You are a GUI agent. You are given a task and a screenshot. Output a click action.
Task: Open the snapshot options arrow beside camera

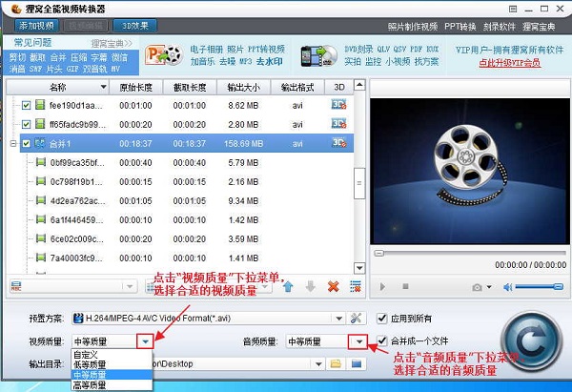click(x=489, y=287)
